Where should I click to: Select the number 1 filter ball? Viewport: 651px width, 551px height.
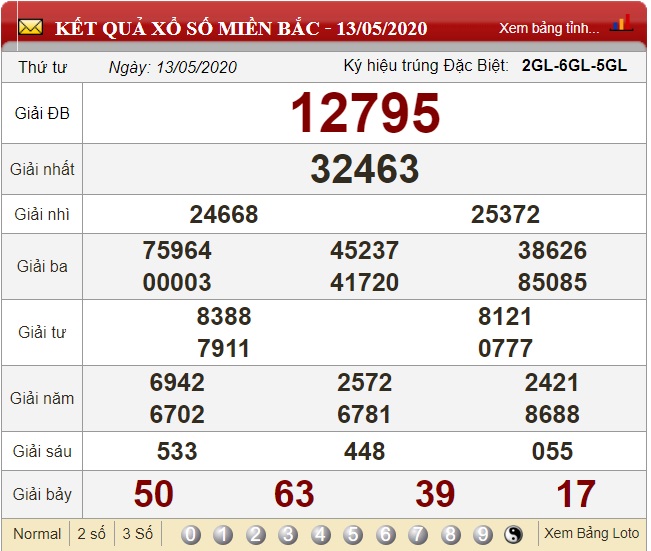click(223, 535)
